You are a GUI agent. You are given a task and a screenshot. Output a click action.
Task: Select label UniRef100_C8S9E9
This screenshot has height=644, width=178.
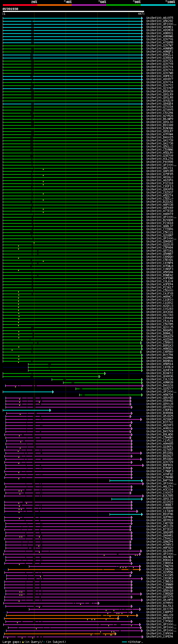[x=160, y=578]
